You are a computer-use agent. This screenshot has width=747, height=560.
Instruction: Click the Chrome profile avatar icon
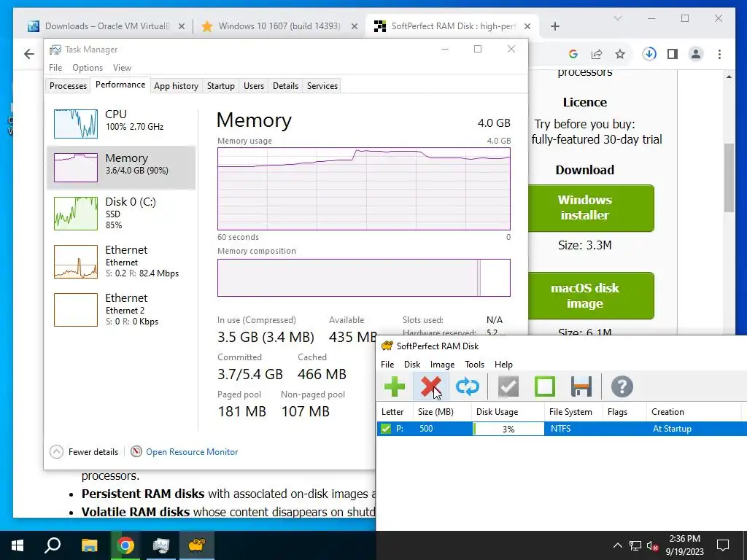tap(695, 54)
